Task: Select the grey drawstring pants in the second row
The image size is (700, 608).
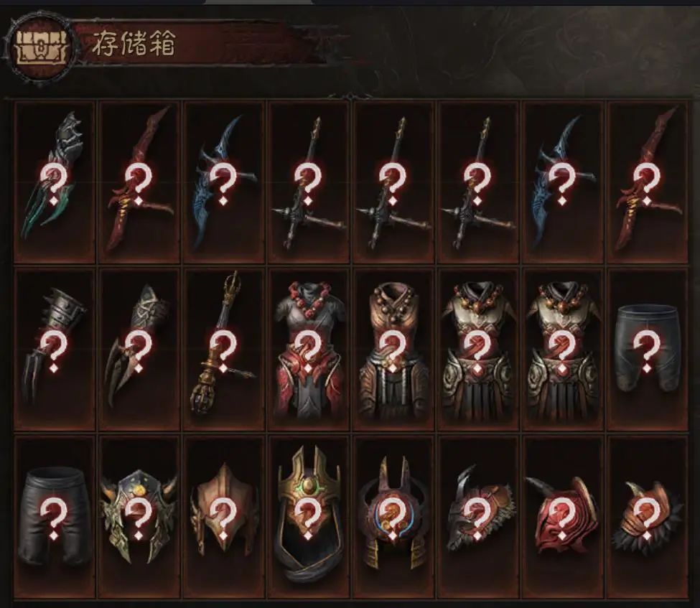Action: point(648,349)
